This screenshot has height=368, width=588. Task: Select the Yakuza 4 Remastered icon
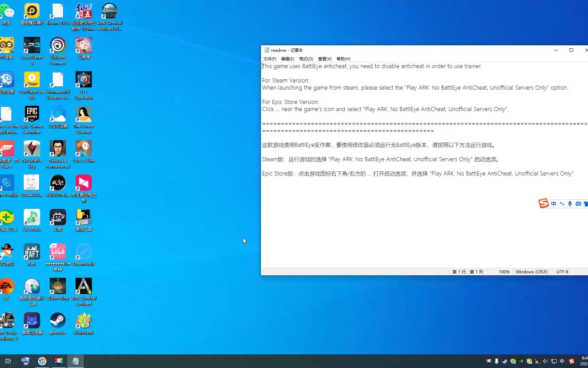pos(58,154)
